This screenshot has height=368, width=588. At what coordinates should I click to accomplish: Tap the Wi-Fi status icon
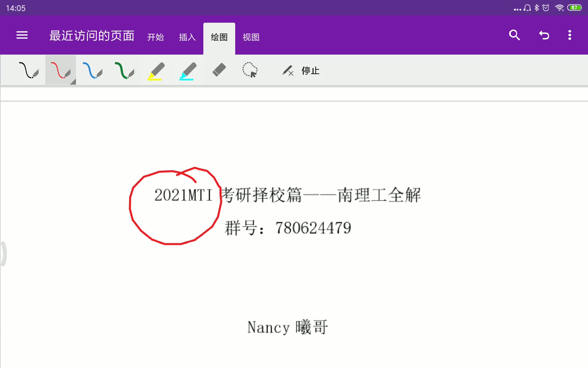[560, 8]
